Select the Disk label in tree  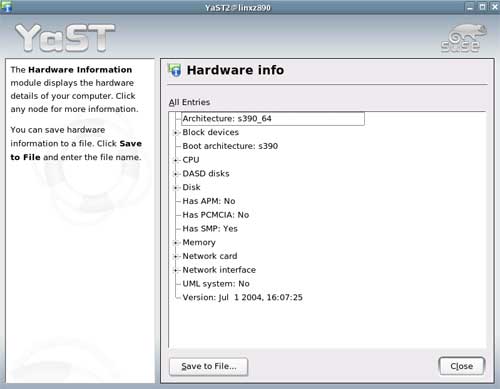(191, 187)
